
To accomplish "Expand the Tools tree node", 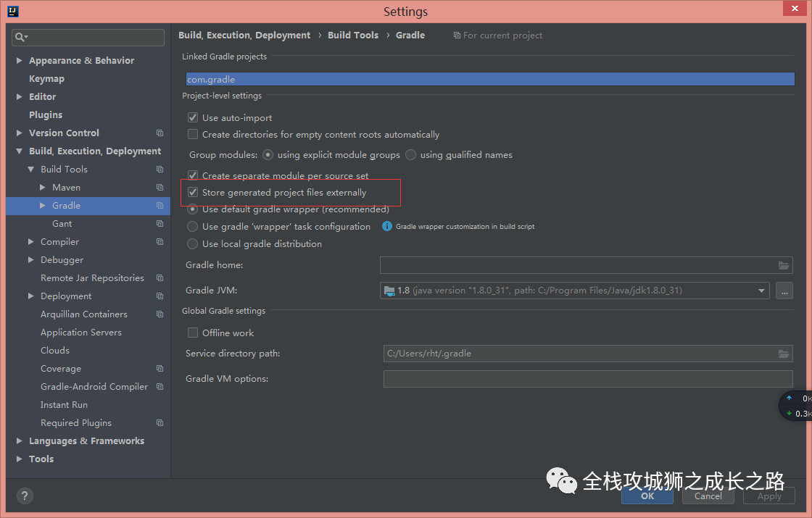I will pos(19,459).
